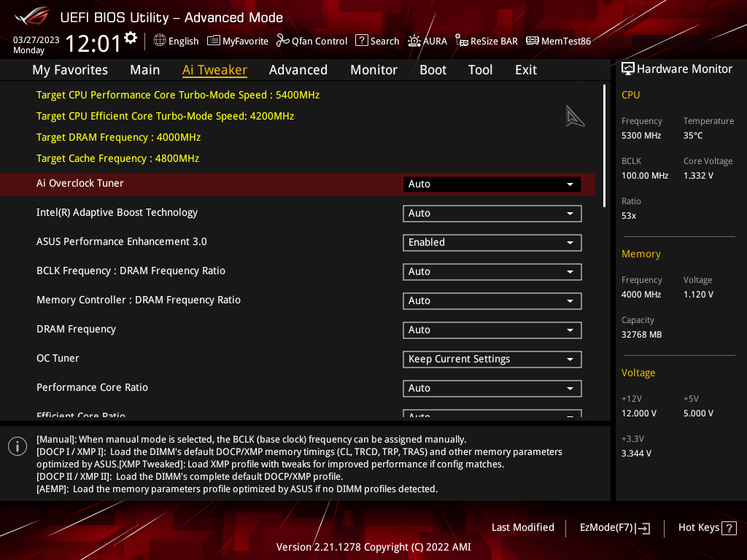Image resolution: width=747 pixels, height=560 pixels.
Task: Select ASUS Performance Enhancement 3.0 label
Action: point(122,241)
